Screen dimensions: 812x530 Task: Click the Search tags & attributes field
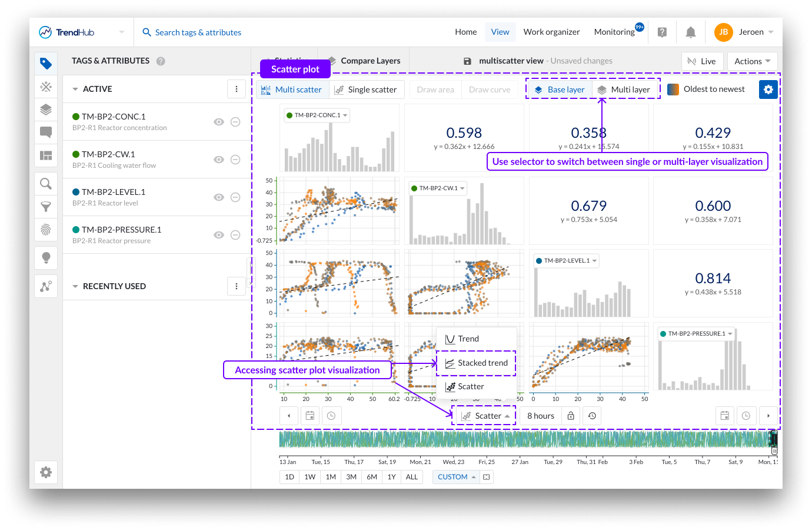point(198,32)
